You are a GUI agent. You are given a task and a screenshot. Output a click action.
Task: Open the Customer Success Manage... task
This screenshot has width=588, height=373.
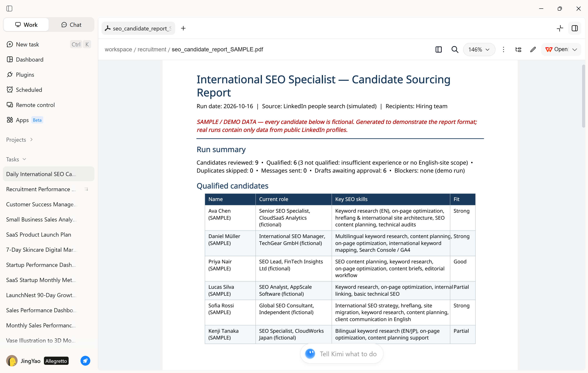49,204
